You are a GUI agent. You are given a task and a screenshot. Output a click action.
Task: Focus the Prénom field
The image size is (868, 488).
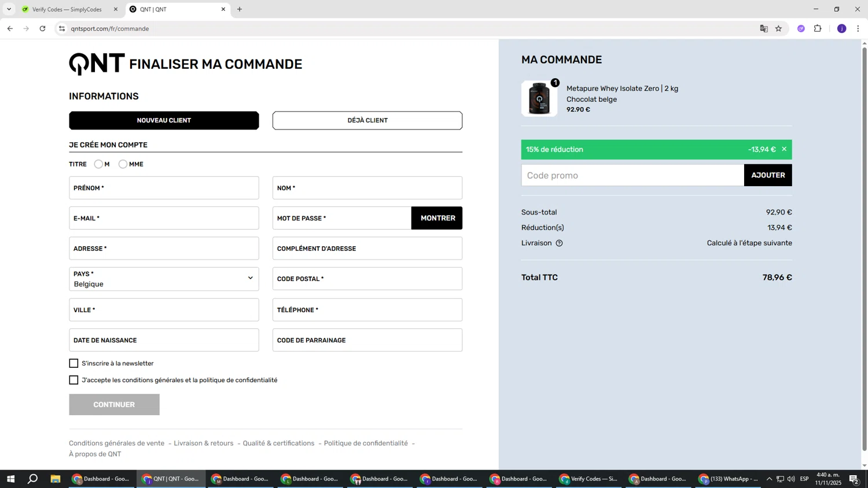coord(164,188)
